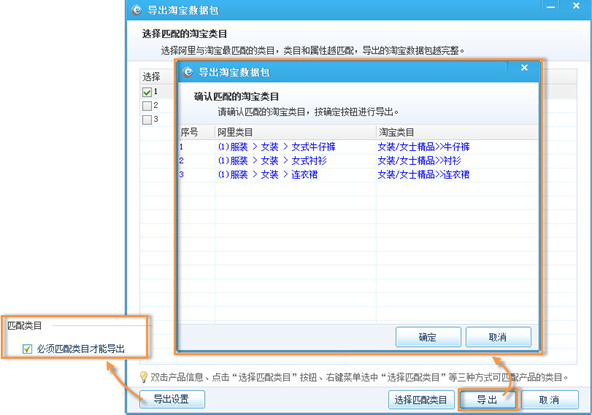Click 匹配类目 group label
This screenshot has height=415, width=592.
25,326
